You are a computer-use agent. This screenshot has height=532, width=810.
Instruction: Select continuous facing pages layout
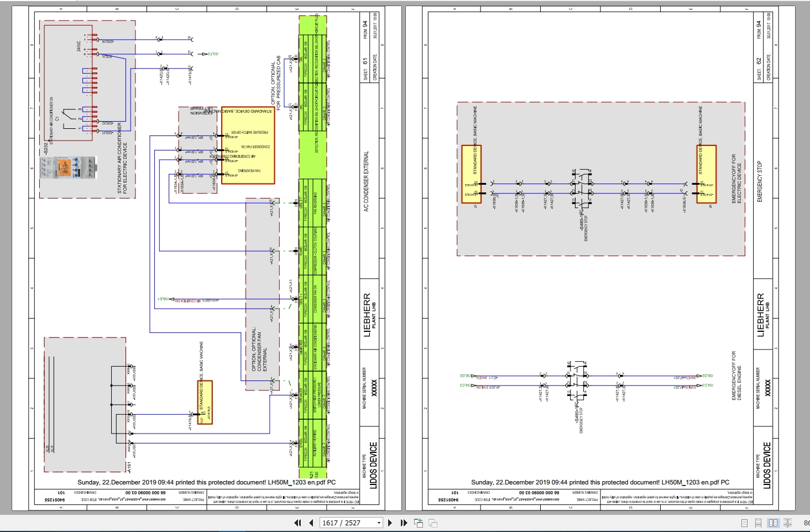click(x=787, y=523)
